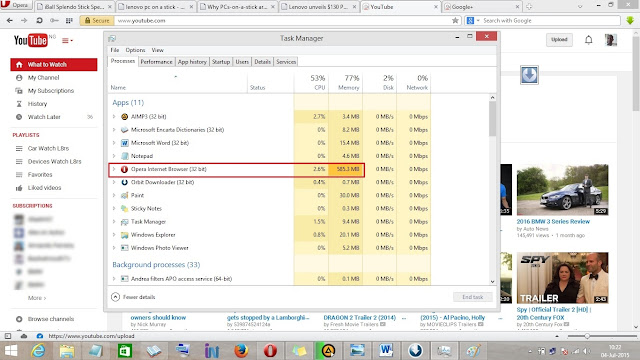Open the Speed Dial grid icon

(x=69, y=20)
